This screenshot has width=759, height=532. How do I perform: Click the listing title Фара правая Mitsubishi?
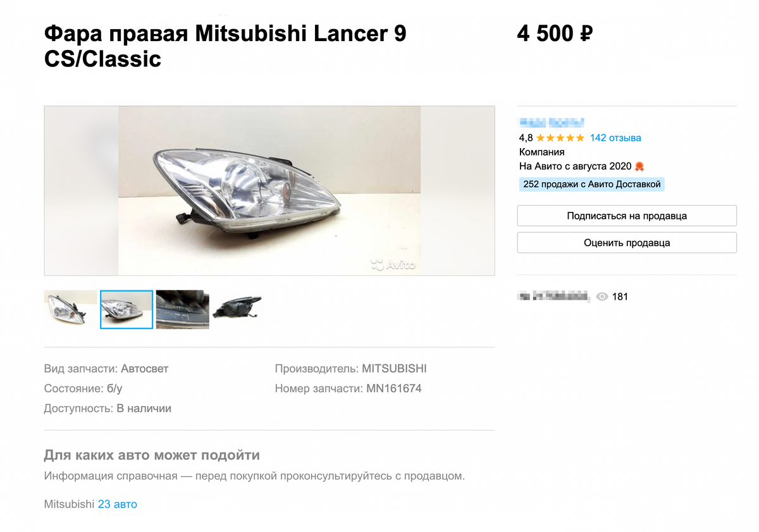225,46
